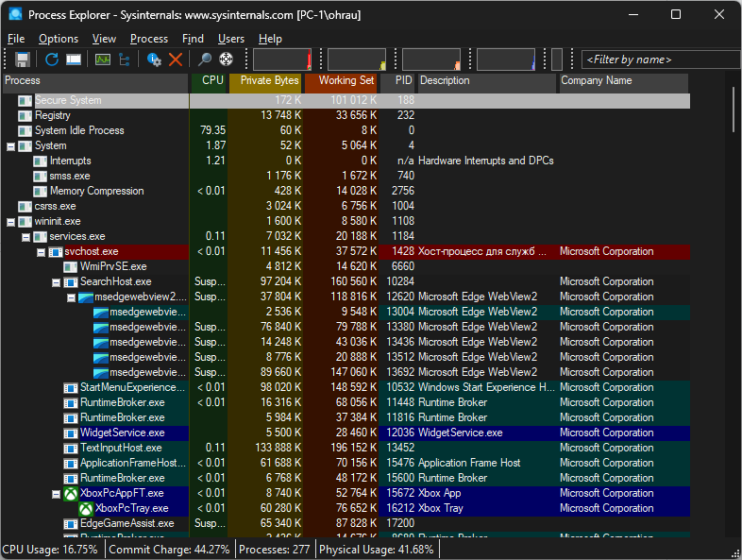Image resolution: width=742 pixels, height=560 pixels.
Task: Click the Save floppy disk toolbar icon
Action: click(23, 59)
